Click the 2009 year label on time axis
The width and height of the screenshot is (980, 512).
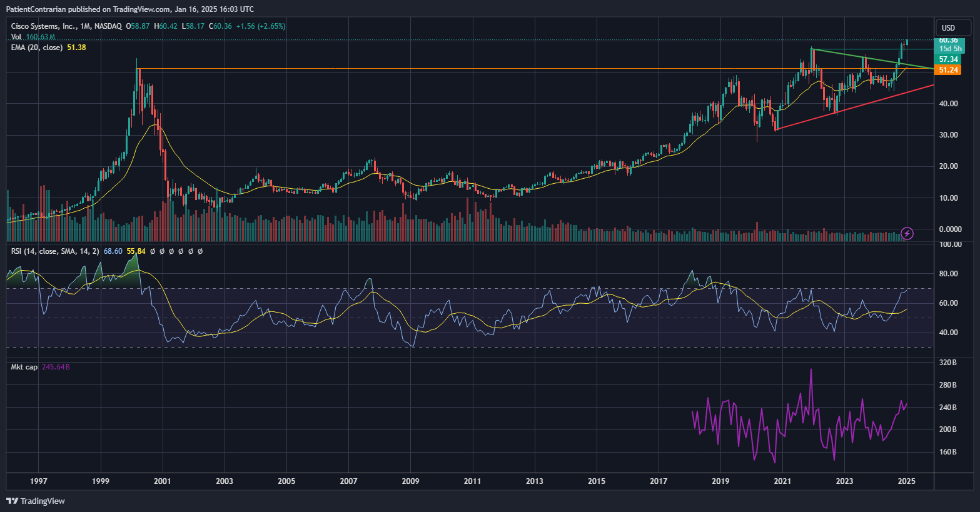coord(410,481)
